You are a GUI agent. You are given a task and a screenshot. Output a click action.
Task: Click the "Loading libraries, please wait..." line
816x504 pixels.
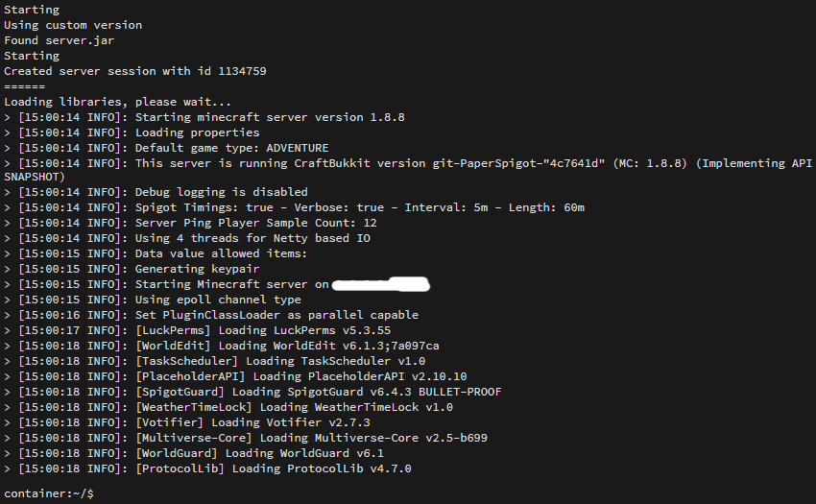(117, 102)
